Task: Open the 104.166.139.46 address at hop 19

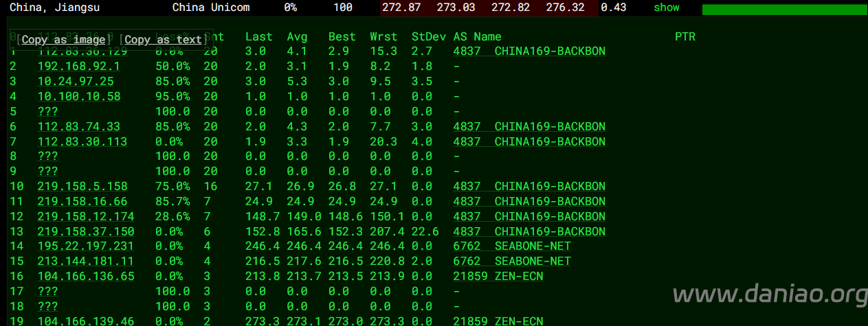Action: click(x=85, y=321)
